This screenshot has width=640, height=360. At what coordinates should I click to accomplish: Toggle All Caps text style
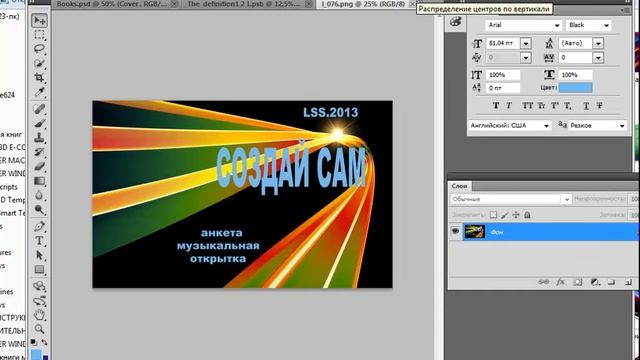click(x=527, y=105)
